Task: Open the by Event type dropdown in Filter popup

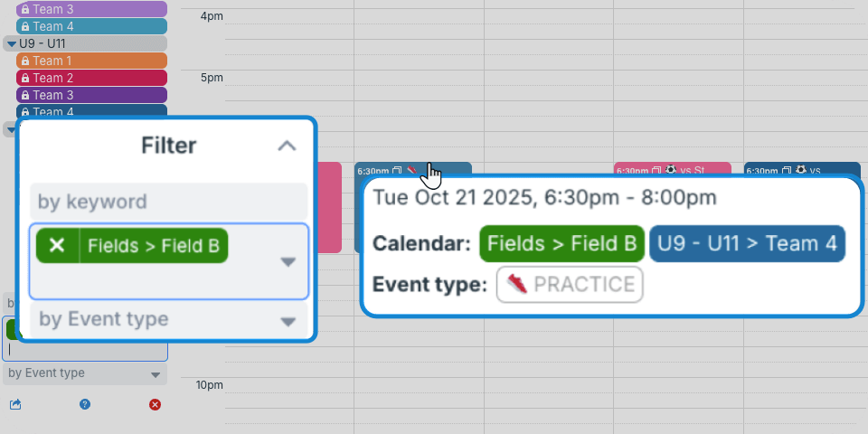Action: pyautogui.click(x=288, y=320)
